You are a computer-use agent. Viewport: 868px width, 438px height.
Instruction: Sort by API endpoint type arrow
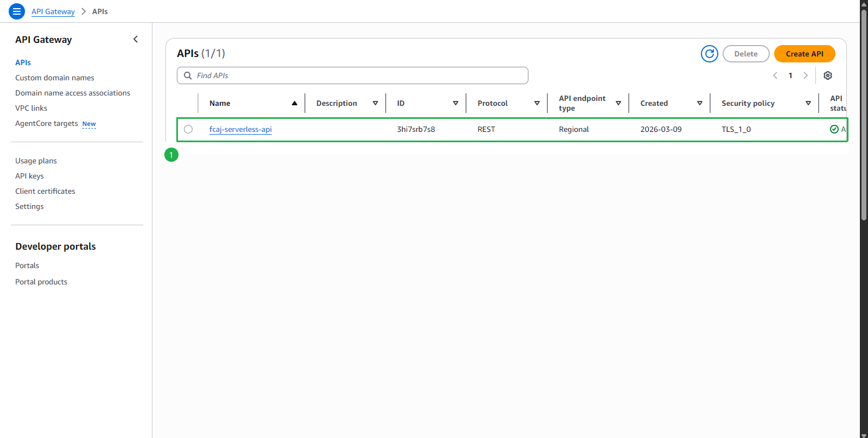(618, 103)
